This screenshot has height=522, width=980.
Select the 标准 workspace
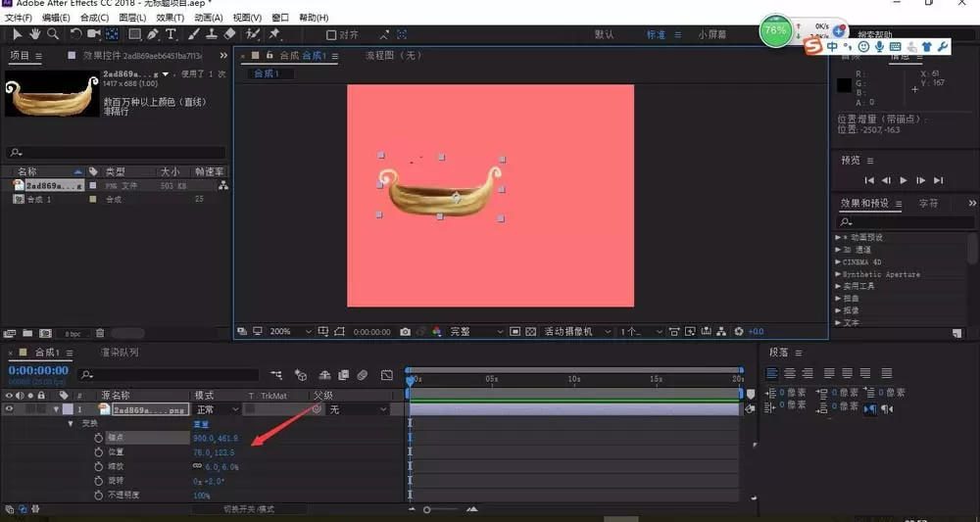[656, 35]
